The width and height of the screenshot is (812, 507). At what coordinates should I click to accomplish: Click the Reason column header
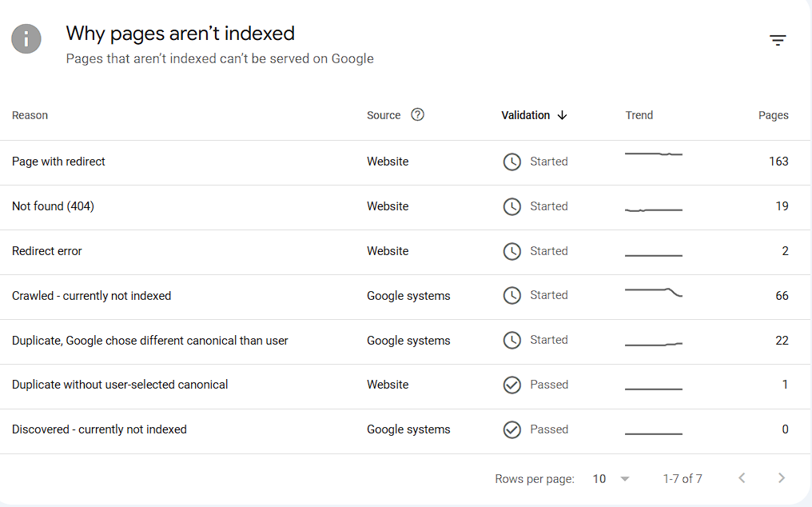(x=30, y=115)
